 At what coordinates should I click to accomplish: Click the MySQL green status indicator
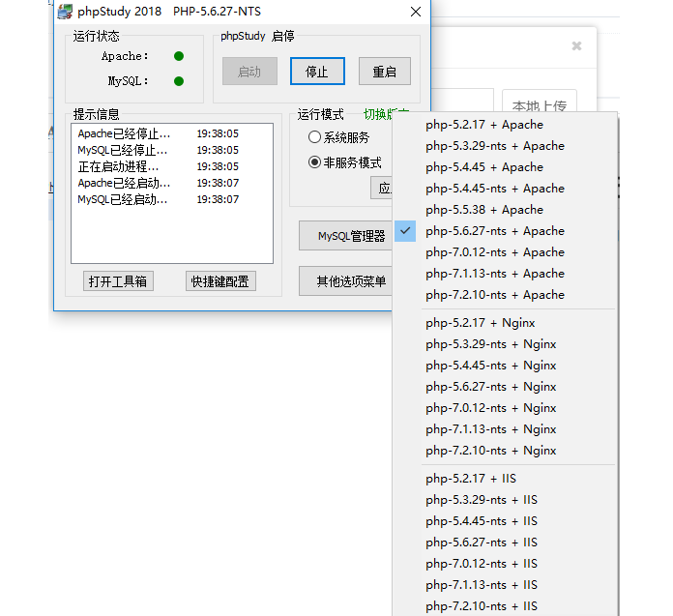point(179,81)
